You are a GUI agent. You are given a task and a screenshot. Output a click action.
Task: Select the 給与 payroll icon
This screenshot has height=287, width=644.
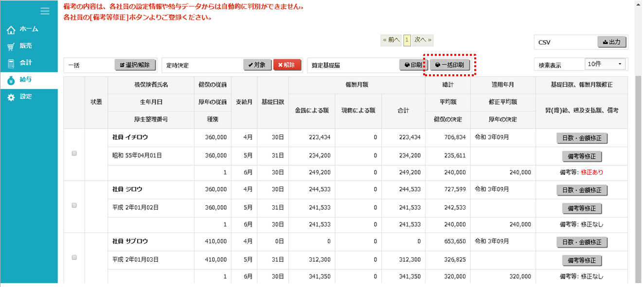pos(11,81)
